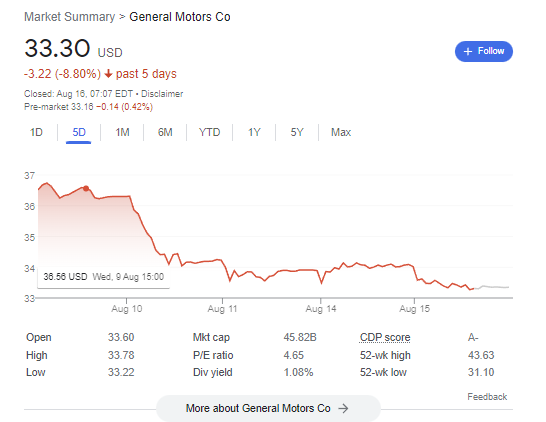This screenshot has height=422, width=546.
Task: Switch to the 6M time range
Action: click(165, 132)
